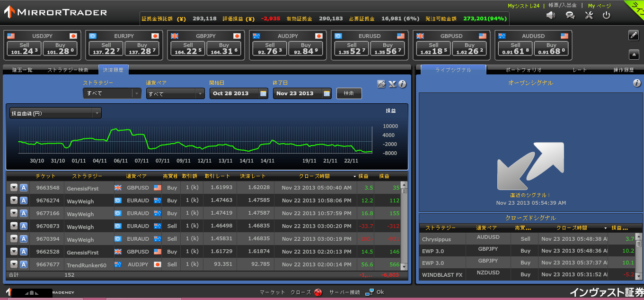Viewport: 644px width, 300px height.
Task: Click the 検索 search button
Action: [349, 93]
